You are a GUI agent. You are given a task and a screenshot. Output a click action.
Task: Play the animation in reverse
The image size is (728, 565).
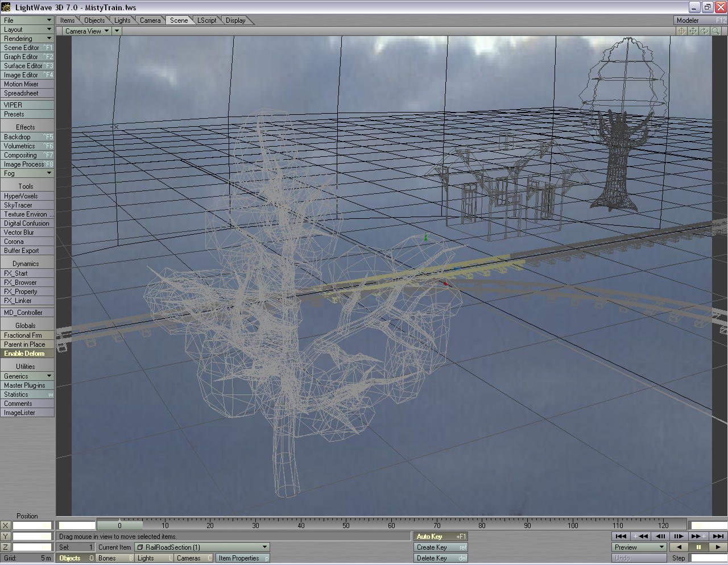tap(679, 547)
